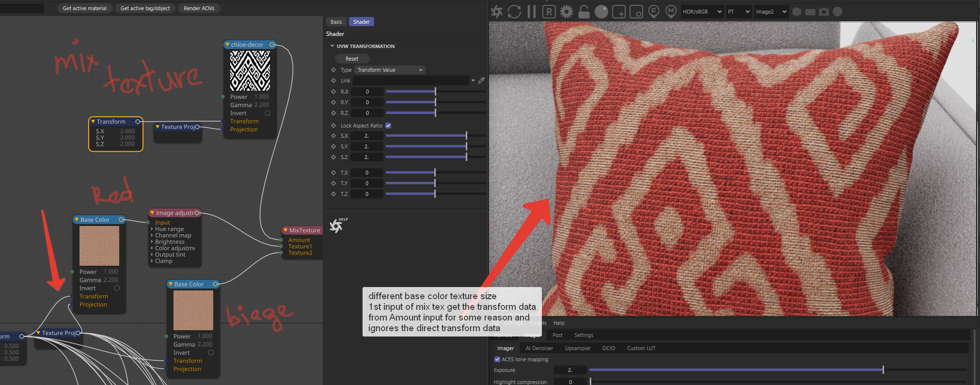Viewport: 980px width, 385px height.
Task: Open the Upsampler tab
Action: pyautogui.click(x=578, y=348)
